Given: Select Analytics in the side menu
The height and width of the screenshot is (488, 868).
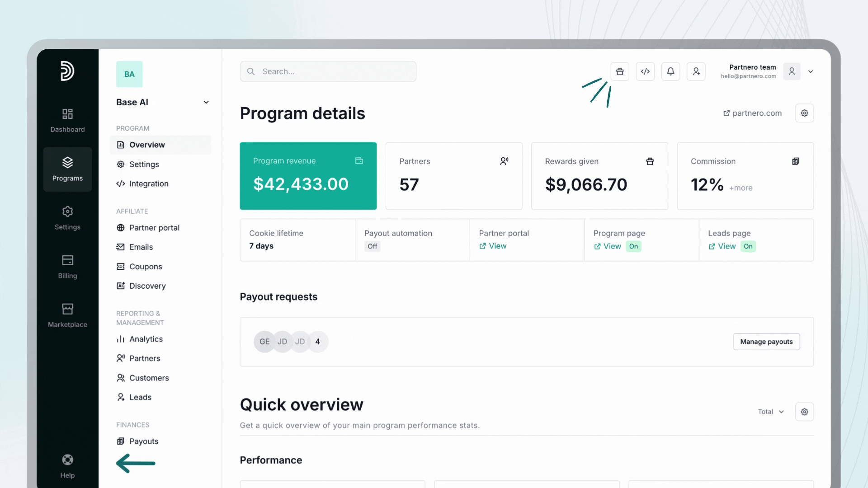Looking at the screenshot, I should tap(146, 339).
